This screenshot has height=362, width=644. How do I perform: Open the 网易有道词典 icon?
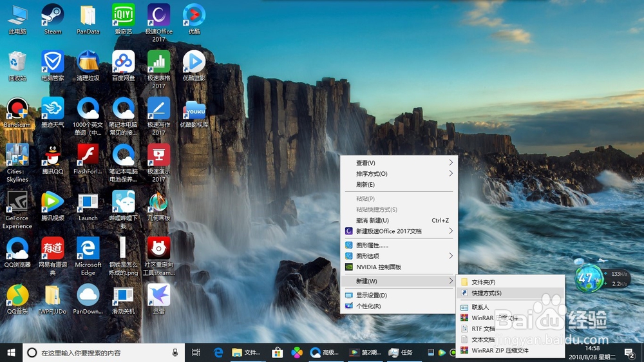53,256
